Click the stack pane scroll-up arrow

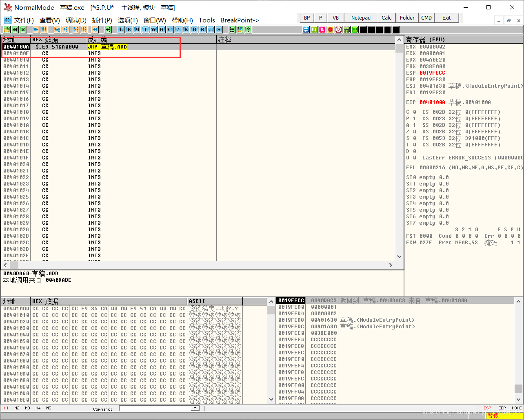tap(518, 301)
